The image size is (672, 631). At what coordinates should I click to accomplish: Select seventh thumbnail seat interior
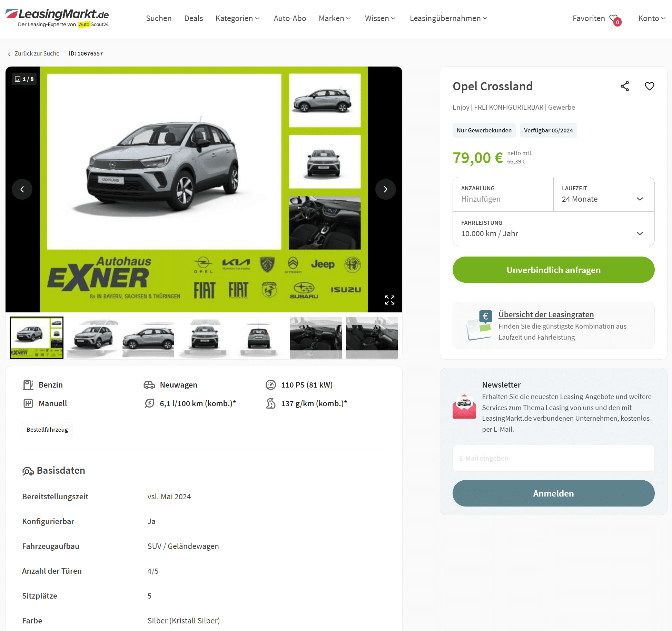pos(372,338)
